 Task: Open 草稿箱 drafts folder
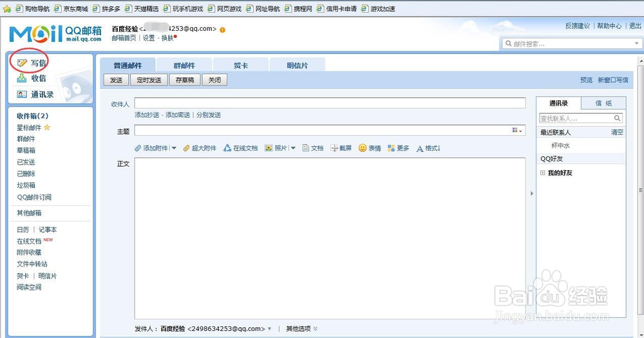(x=26, y=150)
